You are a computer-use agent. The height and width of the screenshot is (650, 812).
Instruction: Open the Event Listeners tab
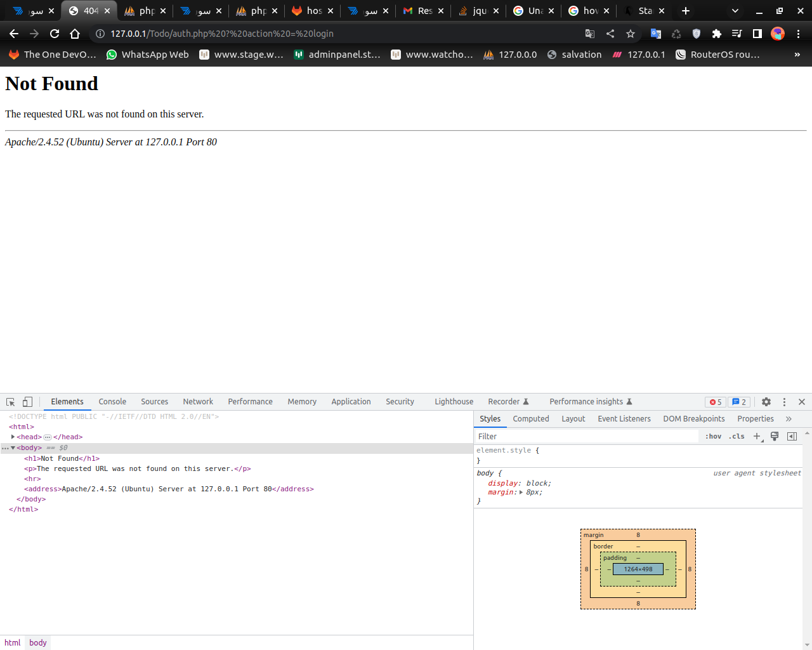click(624, 419)
